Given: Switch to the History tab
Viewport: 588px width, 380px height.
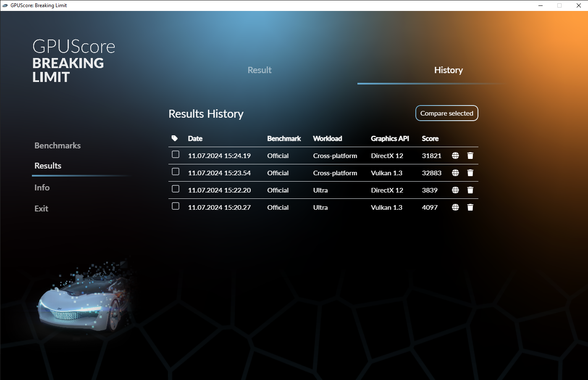Looking at the screenshot, I should 449,70.
